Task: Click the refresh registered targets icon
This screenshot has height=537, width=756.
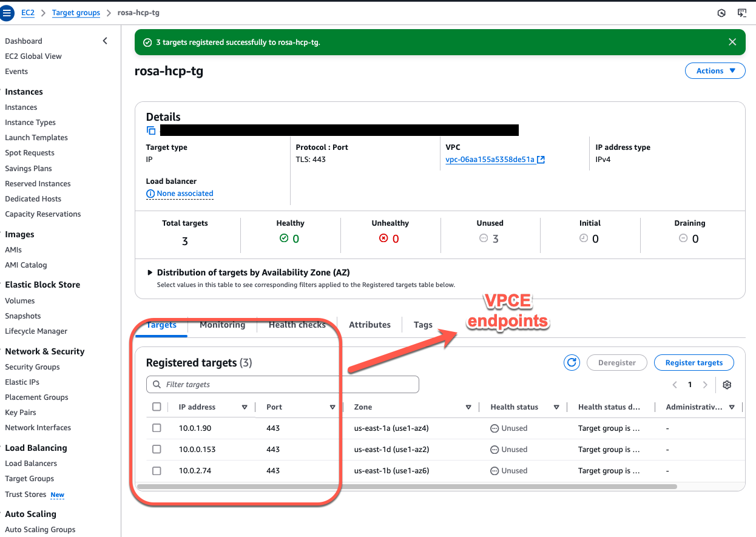Action: pos(572,363)
